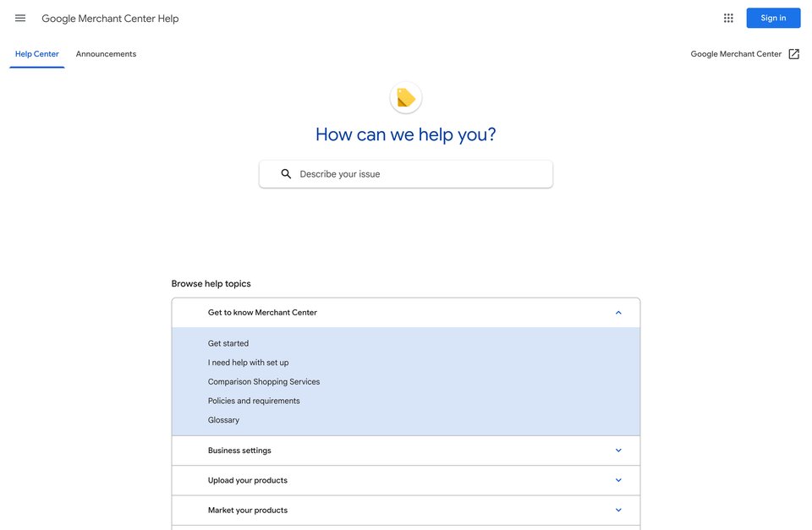812x530 pixels.
Task: Open the Get started help link
Action: pyautogui.click(x=228, y=343)
